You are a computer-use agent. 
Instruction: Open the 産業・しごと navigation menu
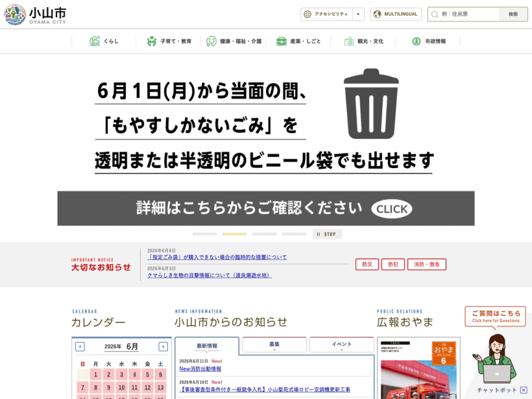coord(298,42)
